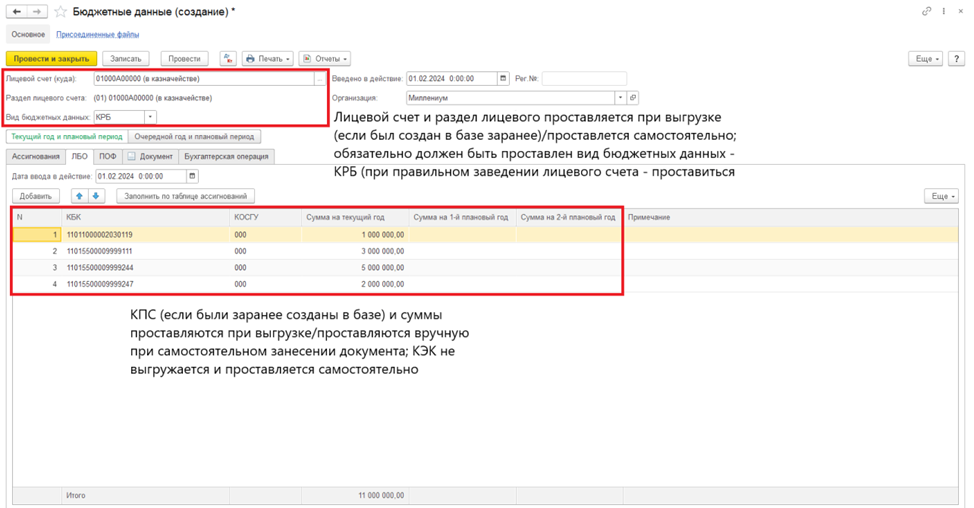Expand the Организация dropdown list
The width and height of the screenshot is (974, 508).
pos(620,98)
